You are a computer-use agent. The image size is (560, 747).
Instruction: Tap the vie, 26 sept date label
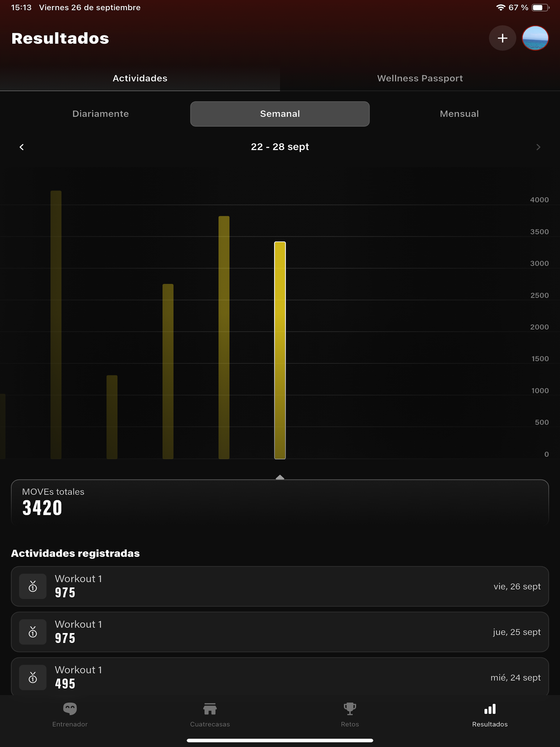517,586
